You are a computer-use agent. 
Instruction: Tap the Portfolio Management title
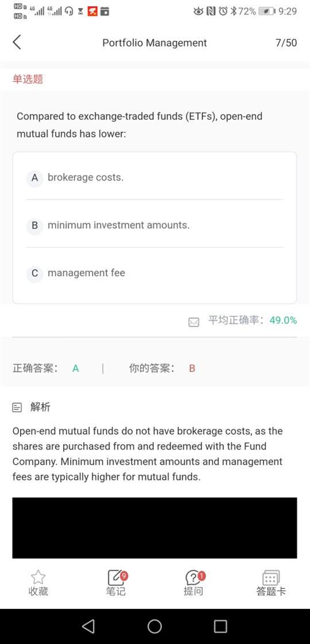point(154,43)
